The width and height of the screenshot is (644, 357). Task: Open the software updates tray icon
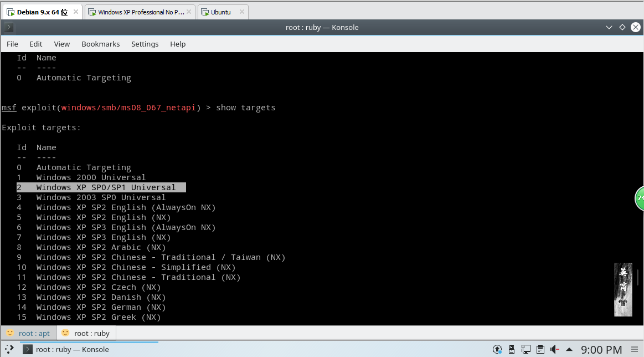point(497,349)
